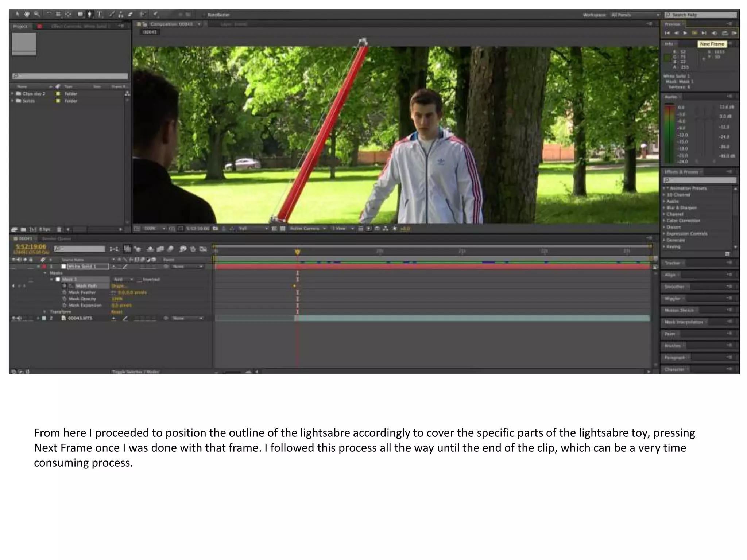
Task: Click the White Solid 1 red label swatch
Action: tap(44, 267)
